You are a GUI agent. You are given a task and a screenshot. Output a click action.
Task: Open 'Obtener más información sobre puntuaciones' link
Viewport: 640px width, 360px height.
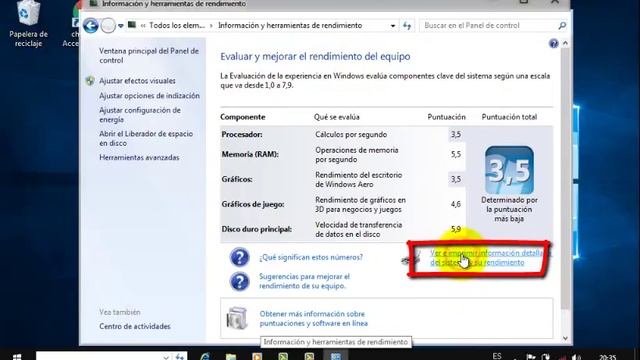pos(313,318)
